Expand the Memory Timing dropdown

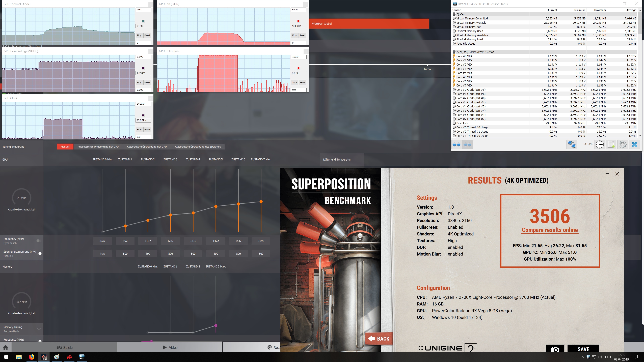[x=39, y=329]
